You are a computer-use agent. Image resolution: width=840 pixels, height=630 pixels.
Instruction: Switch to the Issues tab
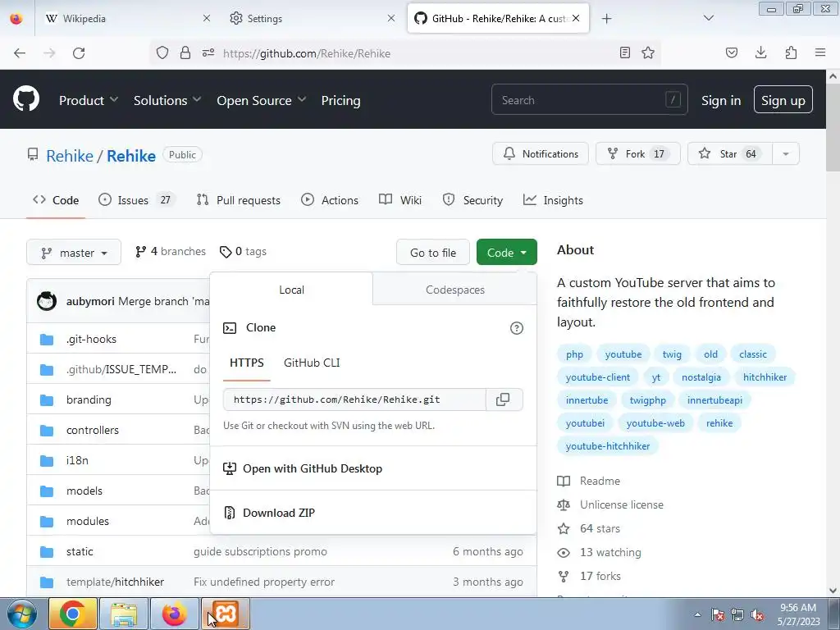(x=137, y=200)
